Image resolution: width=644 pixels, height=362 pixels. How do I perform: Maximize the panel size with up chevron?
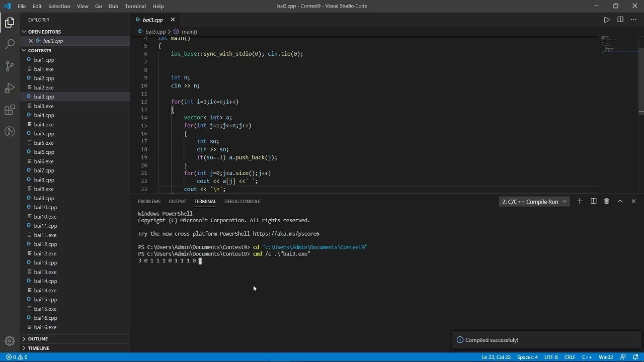(620, 201)
